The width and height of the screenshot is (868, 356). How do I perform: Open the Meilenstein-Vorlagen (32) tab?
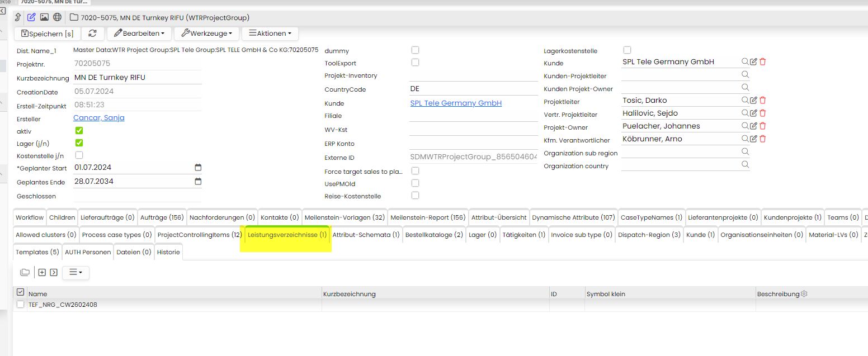coord(345,217)
